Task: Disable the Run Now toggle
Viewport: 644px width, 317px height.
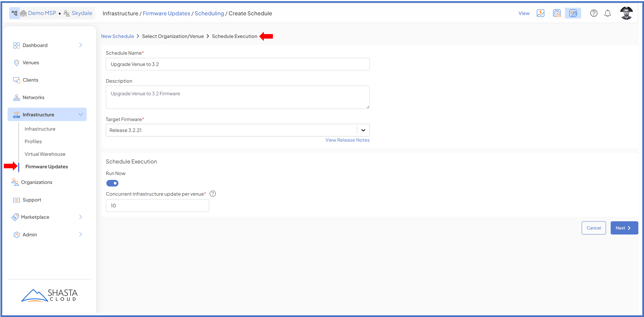Action: [x=112, y=183]
